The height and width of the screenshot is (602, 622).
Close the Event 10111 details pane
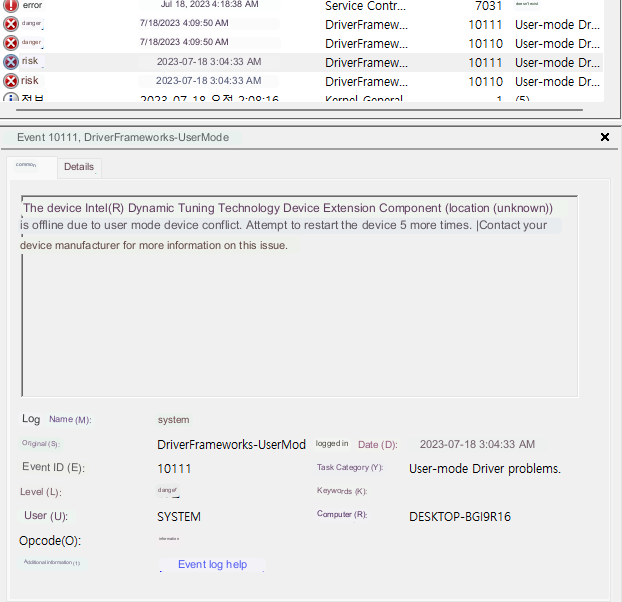click(x=604, y=137)
